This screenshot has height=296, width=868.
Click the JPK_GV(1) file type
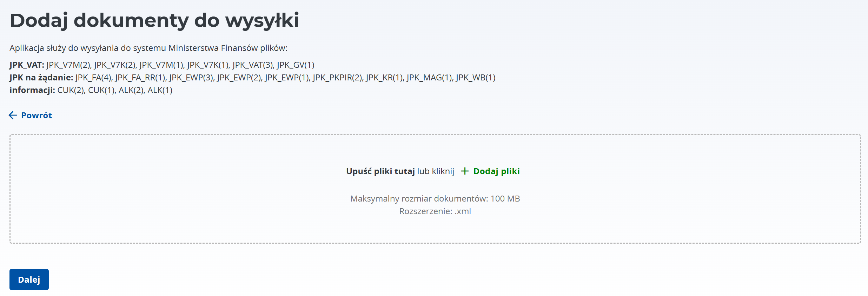click(296, 65)
